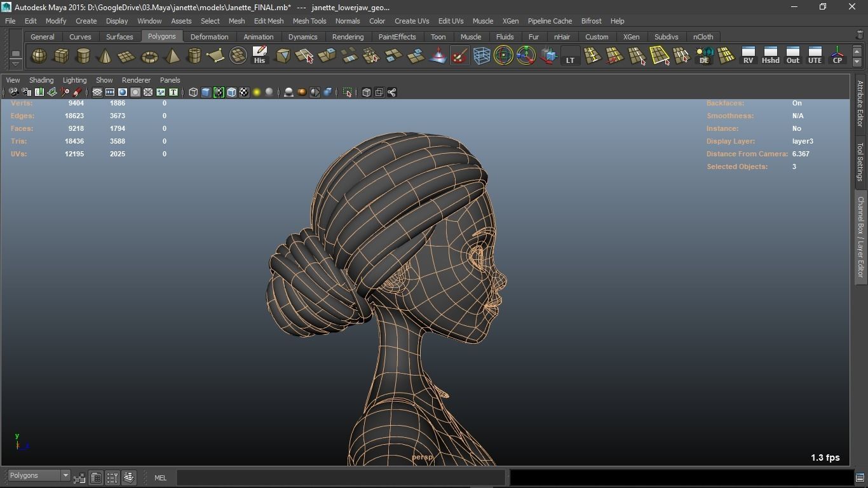
Task: Click the His delete history shelf icon
Action: 259,56
